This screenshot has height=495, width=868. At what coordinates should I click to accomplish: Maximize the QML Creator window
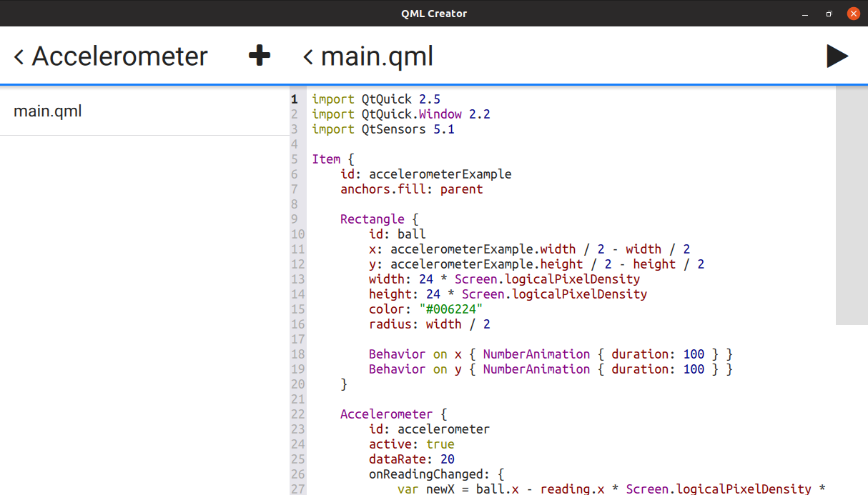829,13
